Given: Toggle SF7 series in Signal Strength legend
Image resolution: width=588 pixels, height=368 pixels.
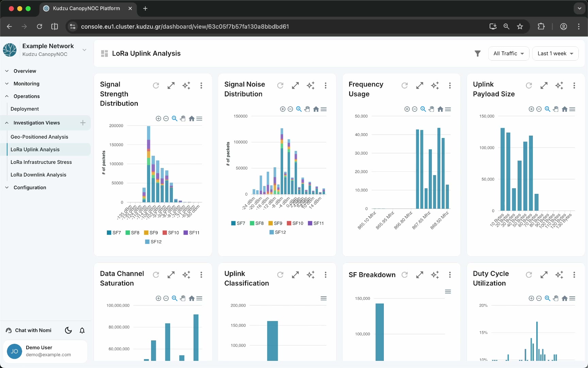Looking at the screenshot, I should (114, 233).
